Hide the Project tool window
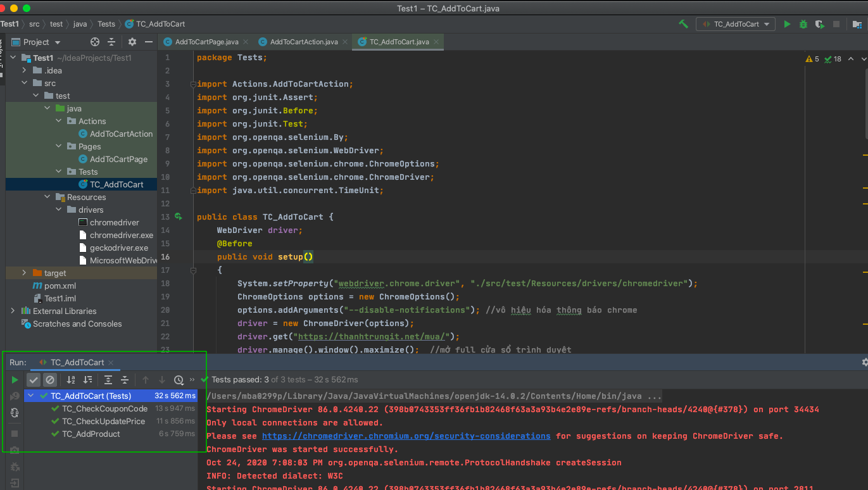Image resolution: width=868 pixels, height=490 pixels. (x=149, y=42)
